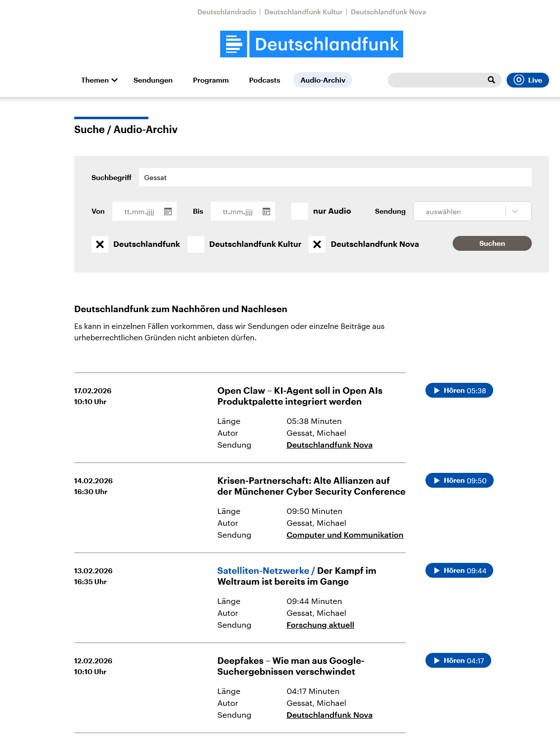560x737 pixels.
Task: Open the Von date calendar picker
Action: (168, 212)
